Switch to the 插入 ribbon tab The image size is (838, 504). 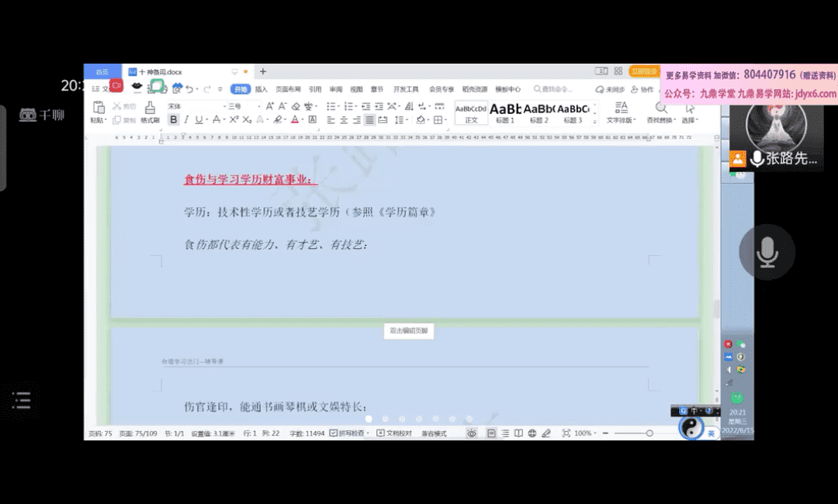tap(261, 89)
